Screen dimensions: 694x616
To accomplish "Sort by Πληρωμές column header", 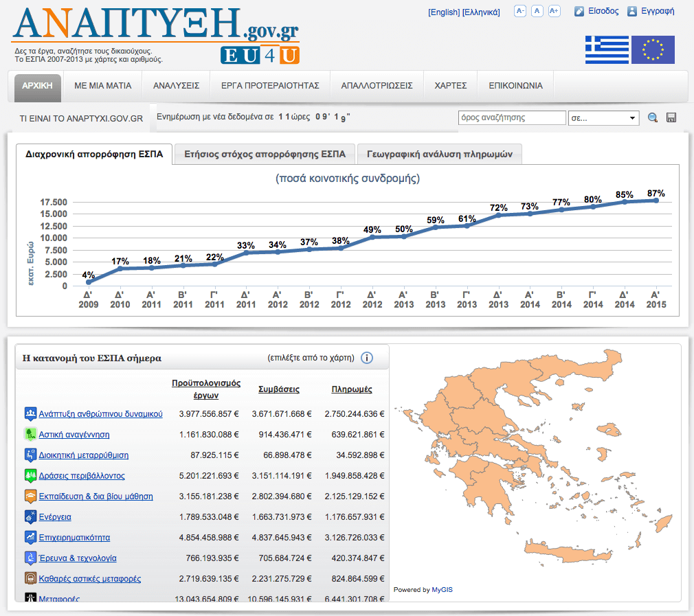I will pyautogui.click(x=352, y=389).
